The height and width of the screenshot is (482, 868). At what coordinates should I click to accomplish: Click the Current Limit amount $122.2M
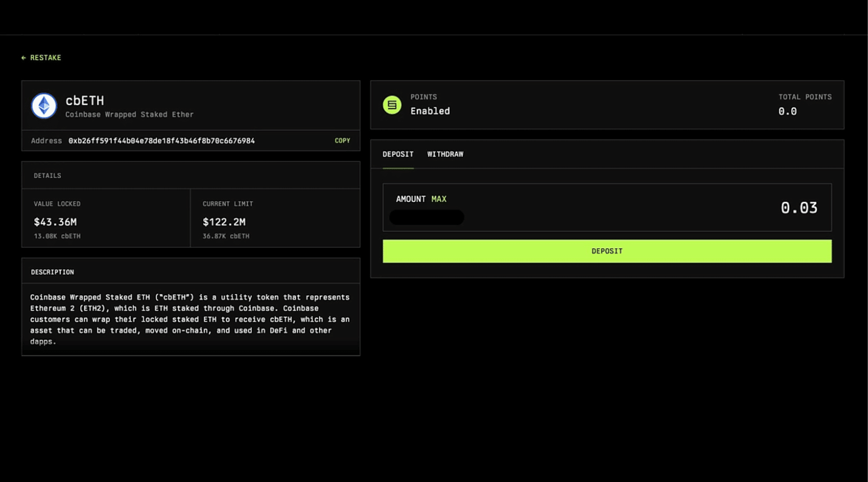coord(224,222)
